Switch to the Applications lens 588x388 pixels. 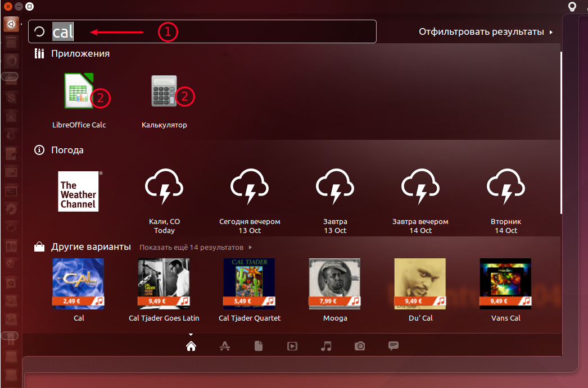[225, 346]
